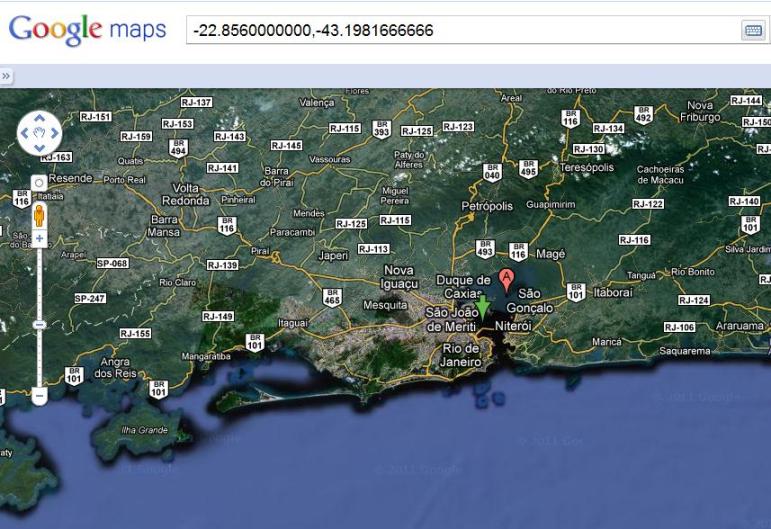Click the RJ-151 road shield

pos(95,117)
